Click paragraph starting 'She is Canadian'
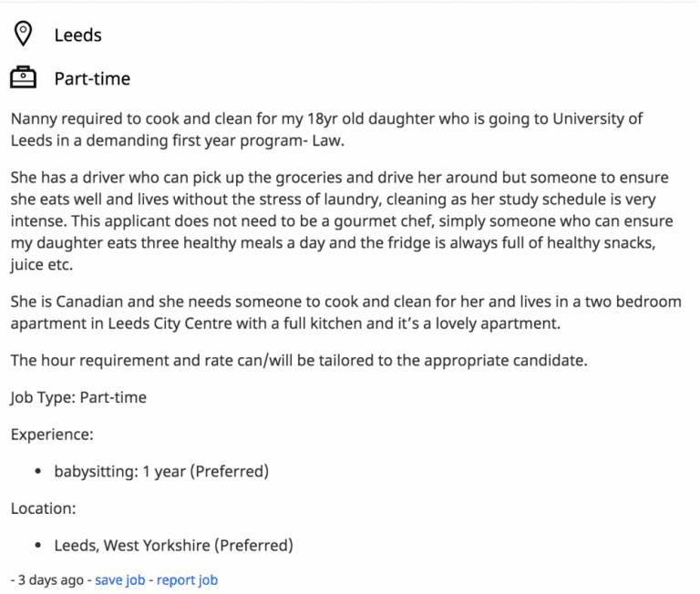700x594 pixels. (346, 312)
